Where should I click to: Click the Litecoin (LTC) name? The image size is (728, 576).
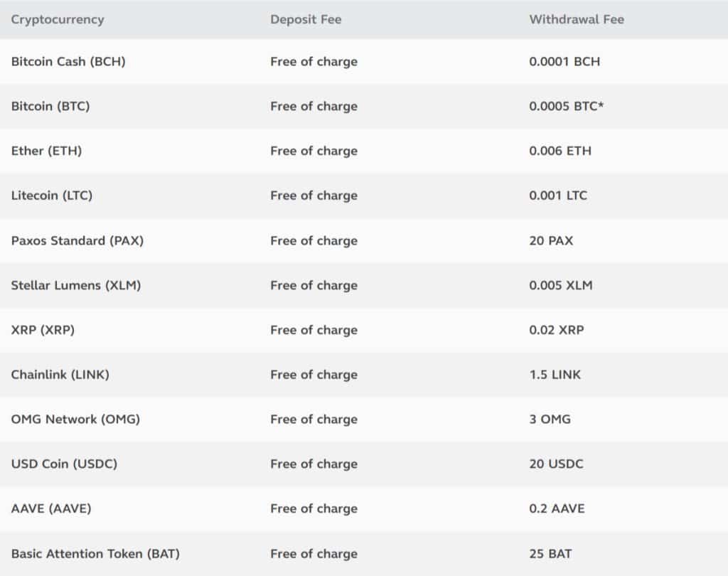pyautogui.click(x=52, y=196)
